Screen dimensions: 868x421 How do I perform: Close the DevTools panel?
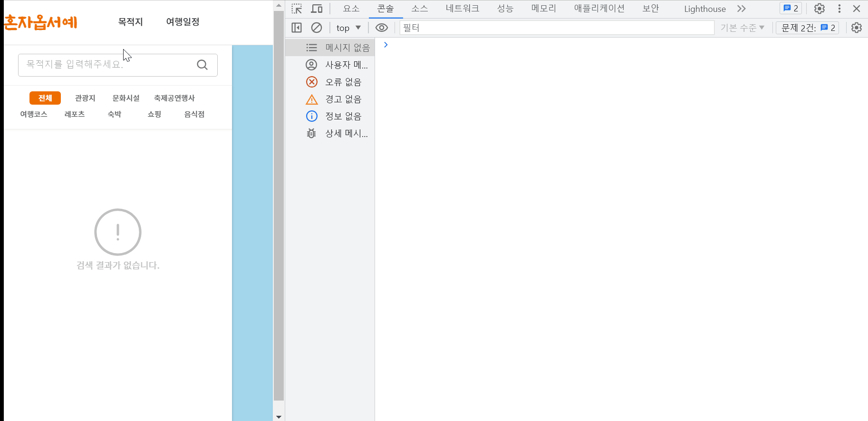coord(857,9)
